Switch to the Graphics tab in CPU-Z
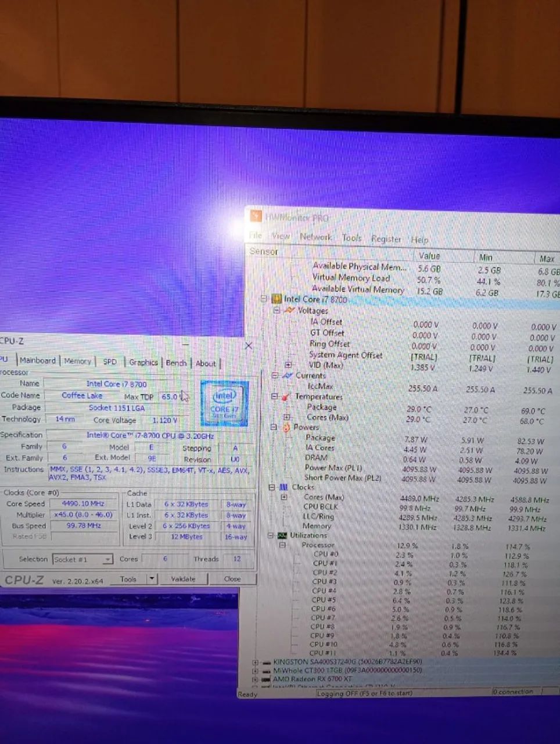Screen dimensions: 560x744 [143, 362]
